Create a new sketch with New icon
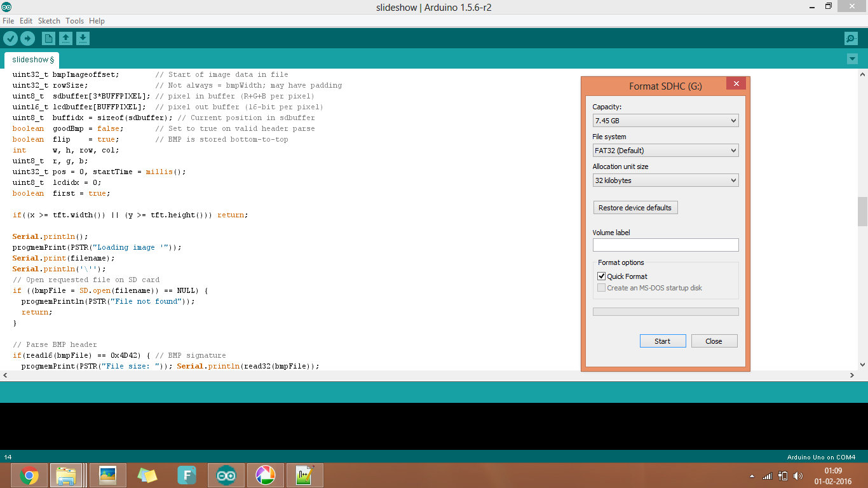 click(48, 39)
